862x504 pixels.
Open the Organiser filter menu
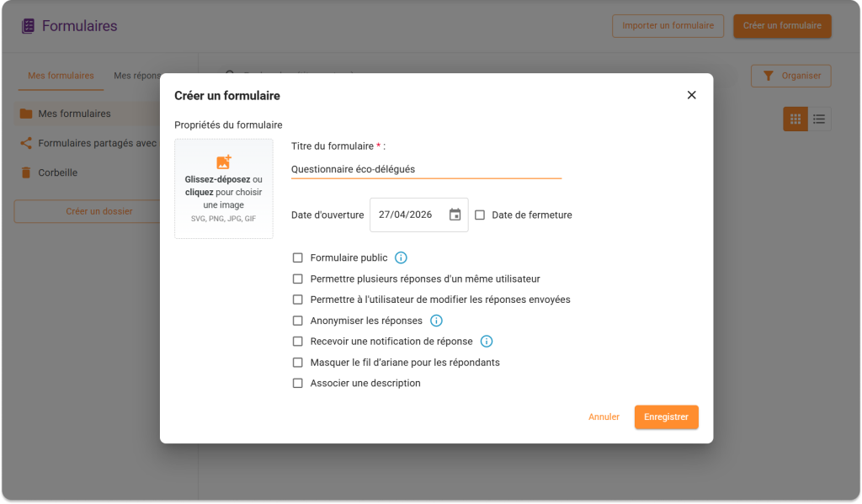(790, 76)
